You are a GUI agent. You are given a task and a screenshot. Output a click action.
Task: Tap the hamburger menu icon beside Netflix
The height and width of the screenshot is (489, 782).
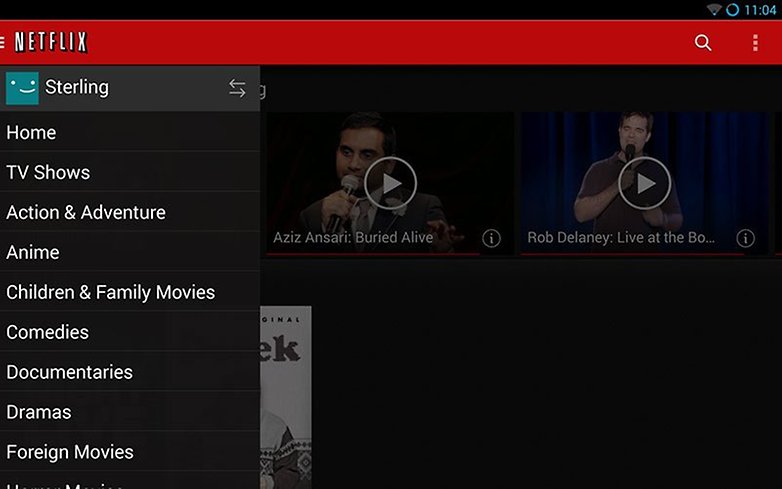point(2,42)
